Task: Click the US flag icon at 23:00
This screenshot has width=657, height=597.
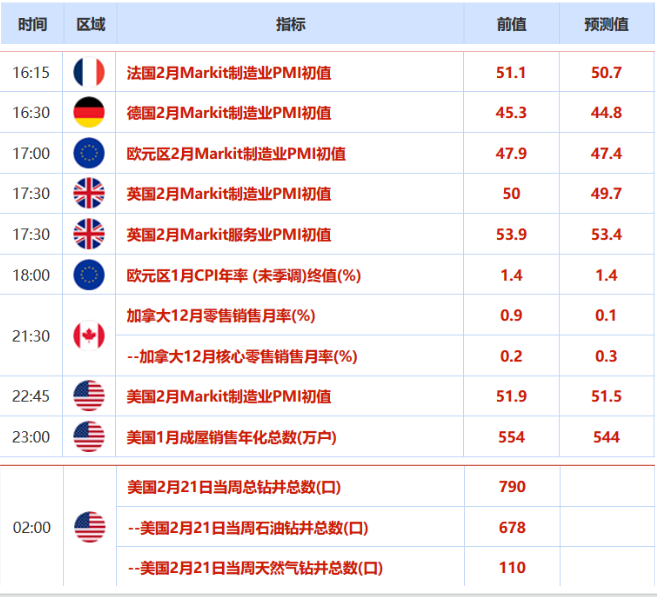Action: point(89,436)
